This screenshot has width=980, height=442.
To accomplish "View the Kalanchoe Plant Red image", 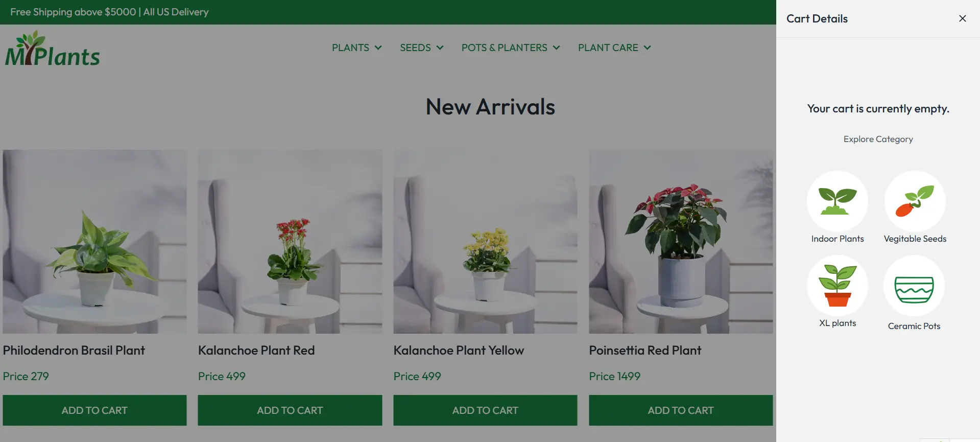I will (290, 242).
